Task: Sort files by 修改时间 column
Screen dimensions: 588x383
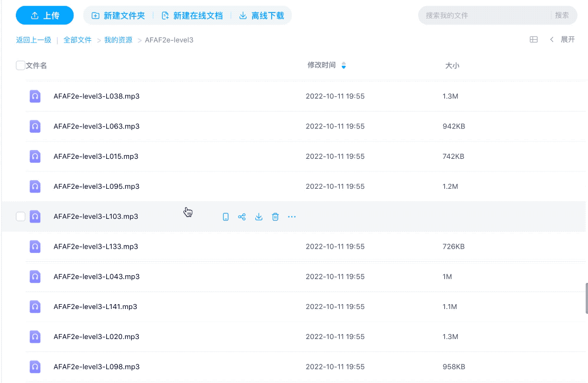Action: pos(321,65)
